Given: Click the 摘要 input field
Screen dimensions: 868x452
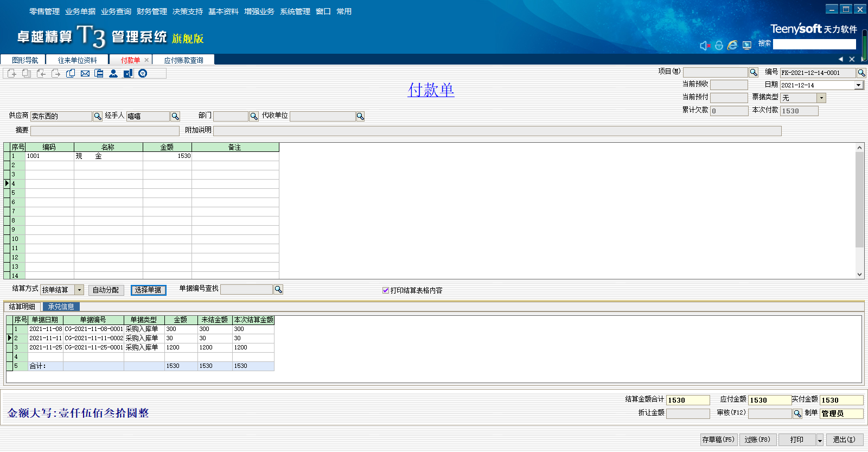Looking at the screenshot, I should point(105,131).
